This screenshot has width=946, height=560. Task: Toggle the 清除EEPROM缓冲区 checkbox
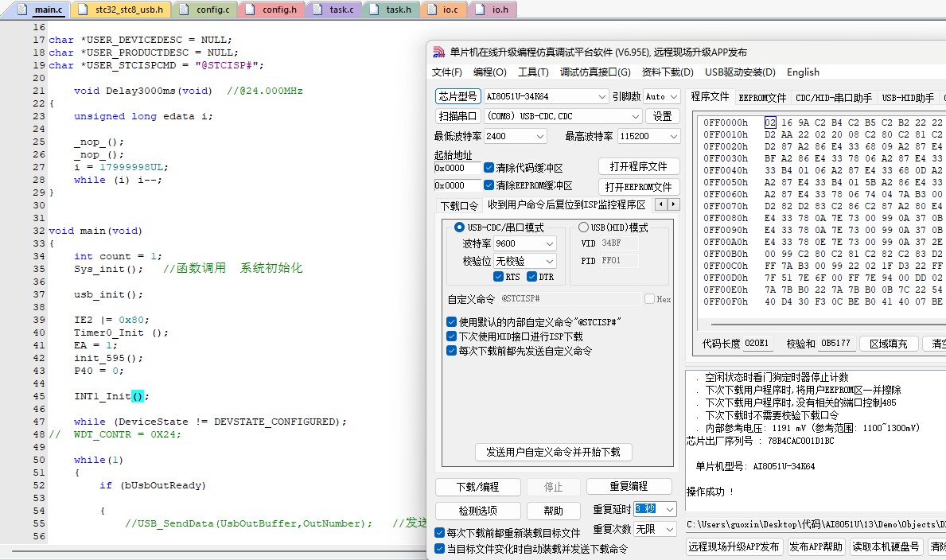[489, 185]
